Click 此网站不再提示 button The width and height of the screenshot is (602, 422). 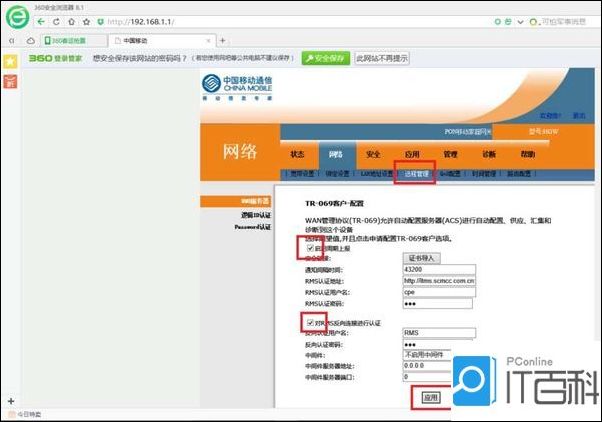tap(382, 58)
